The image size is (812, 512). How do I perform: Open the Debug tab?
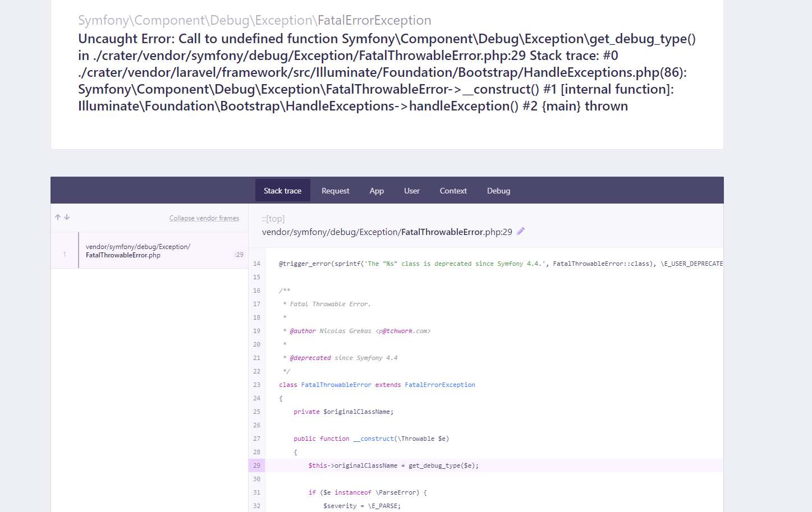(x=498, y=190)
